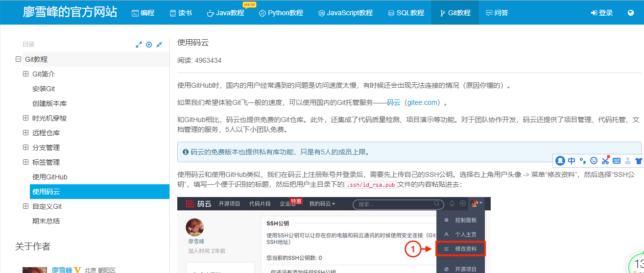Click the 廖雪峰的官方网站 site title
The image size is (644, 273).
[70, 12]
